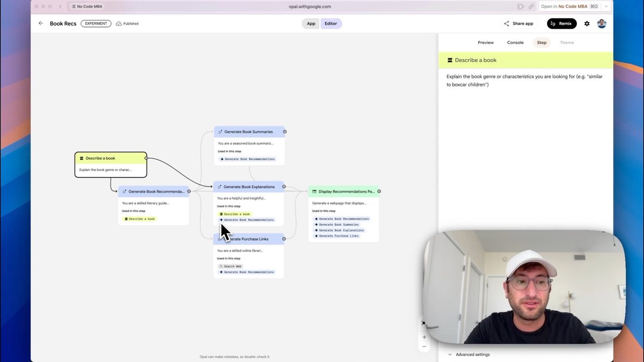Click the EXPERIMENT badge
644x362 pixels.
(96, 24)
